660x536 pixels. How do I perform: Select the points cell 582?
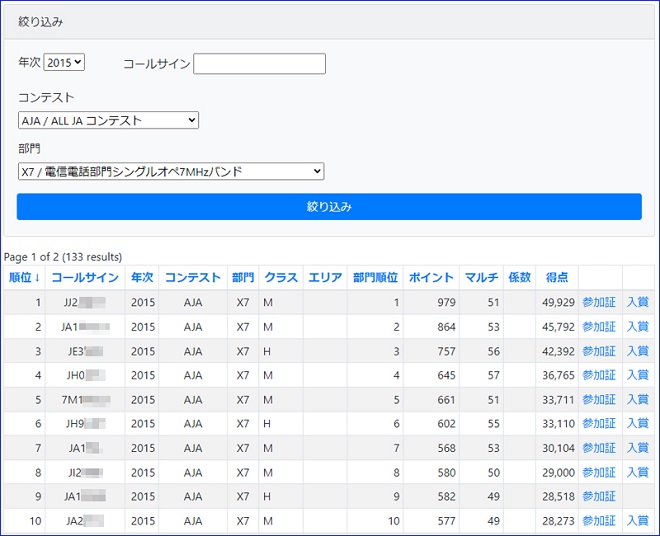(x=431, y=496)
